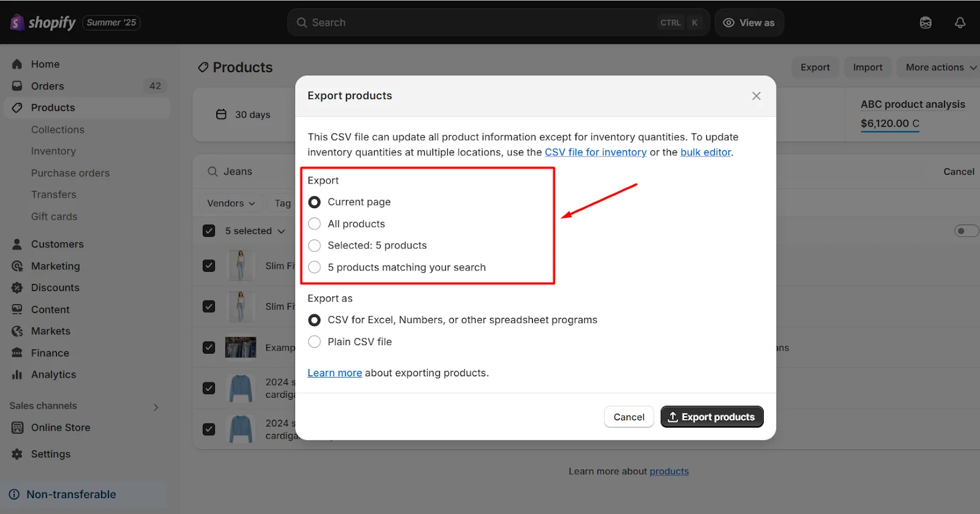This screenshot has height=514, width=980.
Task: Select the Plain CSV file option
Action: (314, 341)
